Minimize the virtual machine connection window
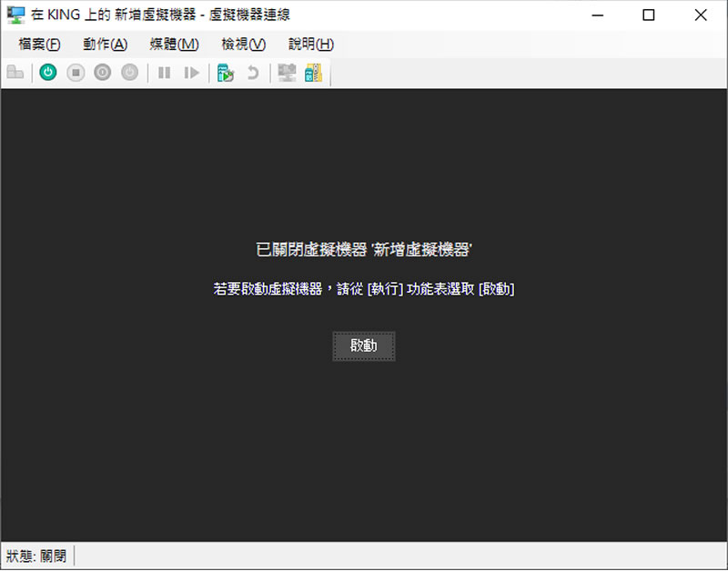 (598, 15)
